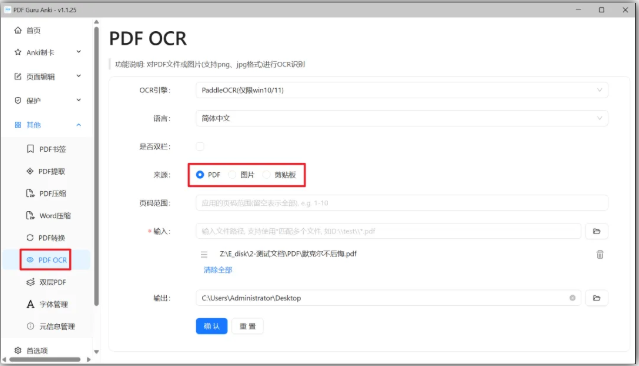The image size is (639, 366).
Task: Open 首选项 at the sidebar bottom
Action: (x=37, y=351)
